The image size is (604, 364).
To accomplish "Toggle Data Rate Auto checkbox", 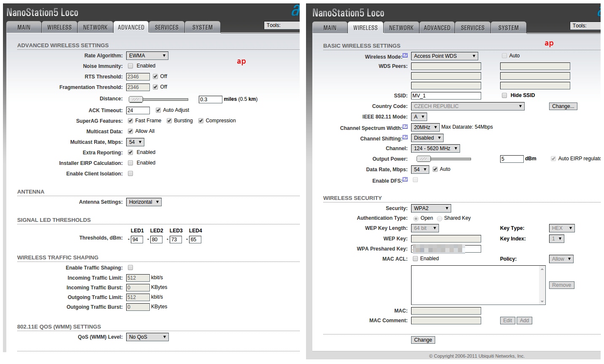I will pos(435,169).
